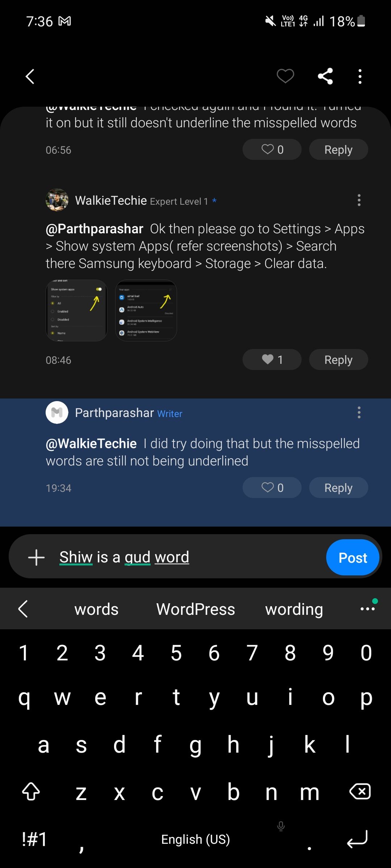Collapse the suggestion bar with the left chevron

pyautogui.click(x=23, y=609)
